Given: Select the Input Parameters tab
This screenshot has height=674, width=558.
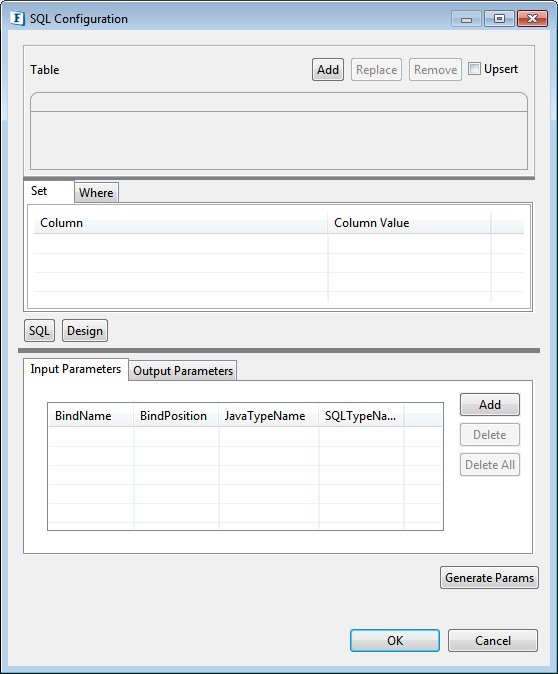Looking at the screenshot, I should coord(76,369).
